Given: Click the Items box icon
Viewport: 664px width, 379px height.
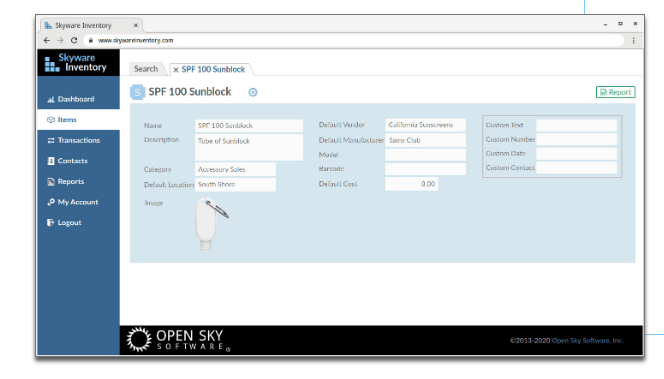Looking at the screenshot, I should tap(51, 120).
